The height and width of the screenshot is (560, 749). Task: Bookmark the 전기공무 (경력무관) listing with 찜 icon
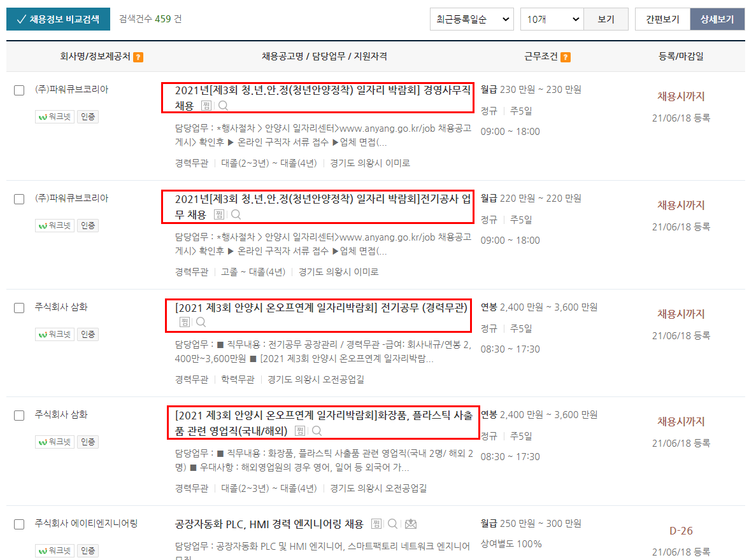[185, 322]
